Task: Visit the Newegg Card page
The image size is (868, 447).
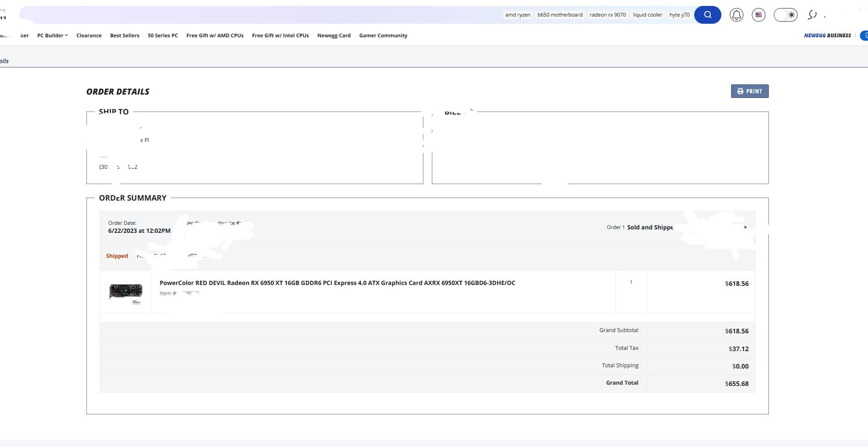Action: tap(334, 36)
